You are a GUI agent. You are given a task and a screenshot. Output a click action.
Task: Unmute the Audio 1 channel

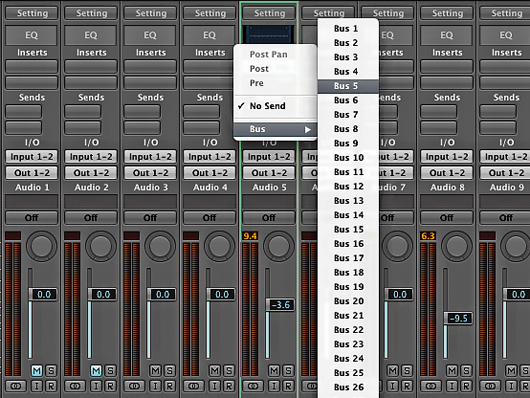[x=37, y=371]
